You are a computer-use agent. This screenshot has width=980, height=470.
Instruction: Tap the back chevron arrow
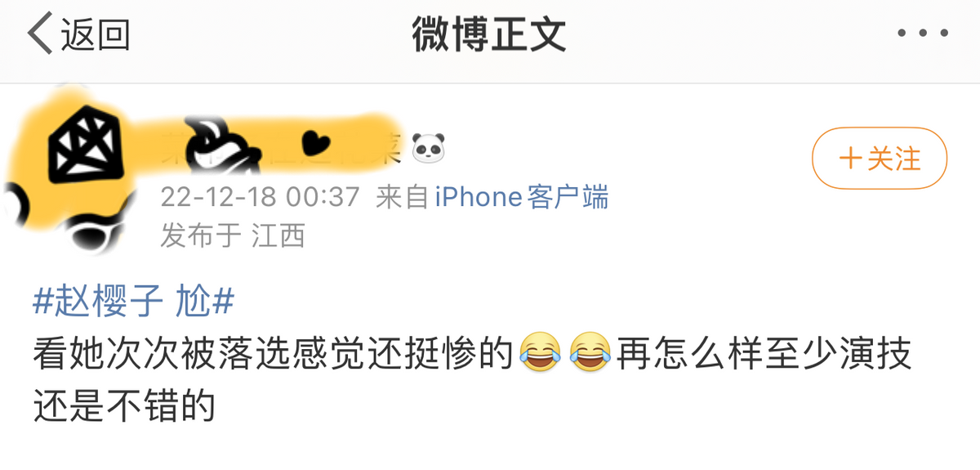pos(39,34)
